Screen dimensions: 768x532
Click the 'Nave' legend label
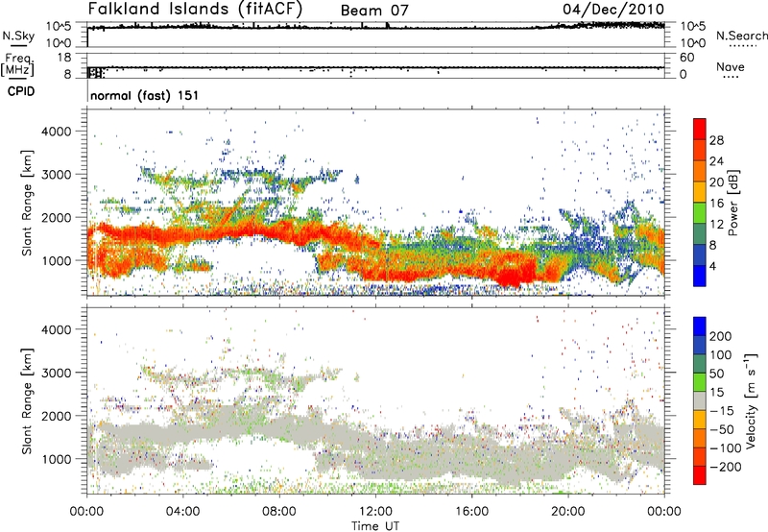pos(731,66)
